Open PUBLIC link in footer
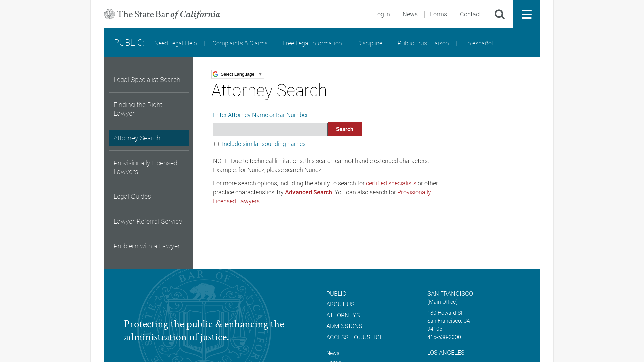The width and height of the screenshot is (644, 362). click(x=336, y=294)
